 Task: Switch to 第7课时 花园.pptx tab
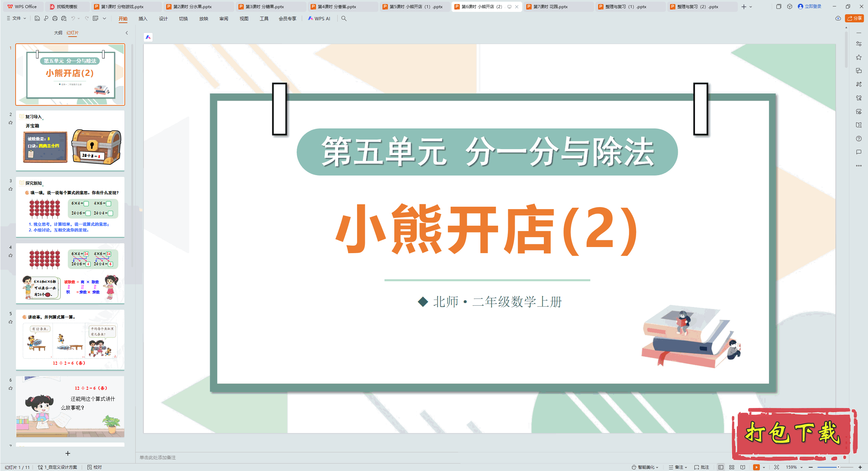pos(550,6)
